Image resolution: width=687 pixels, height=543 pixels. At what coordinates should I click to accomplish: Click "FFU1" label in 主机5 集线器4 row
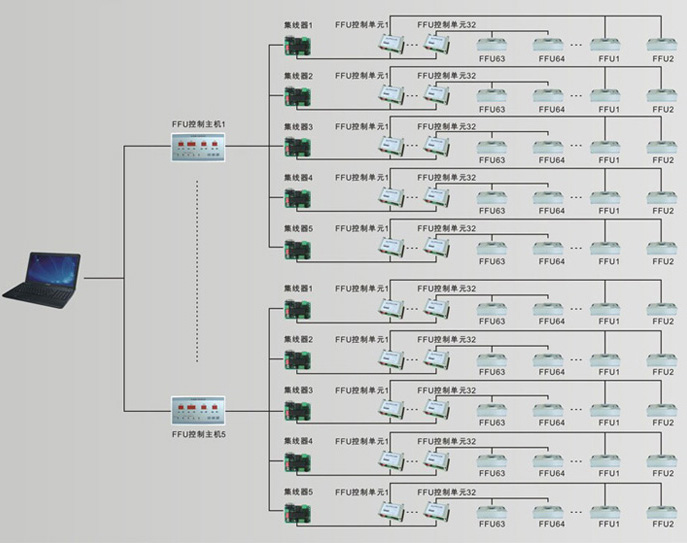pos(609,473)
